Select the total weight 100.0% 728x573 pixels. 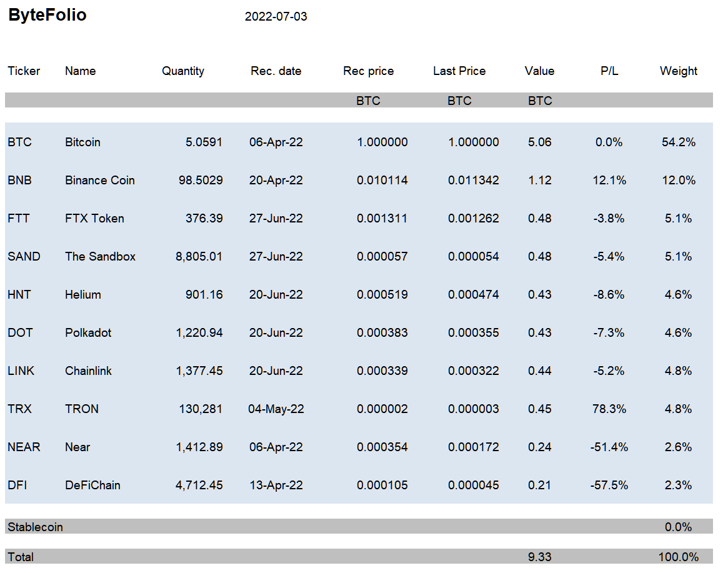click(679, 557)
